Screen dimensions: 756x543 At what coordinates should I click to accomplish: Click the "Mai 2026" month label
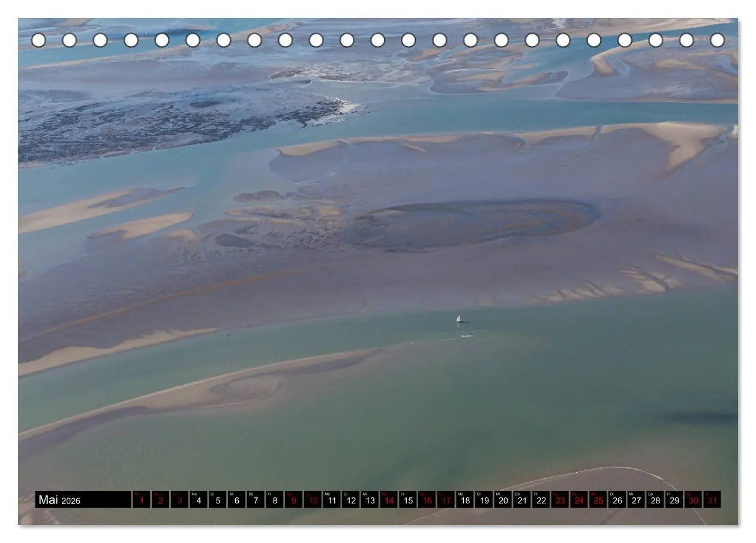[x=59, y=500]
